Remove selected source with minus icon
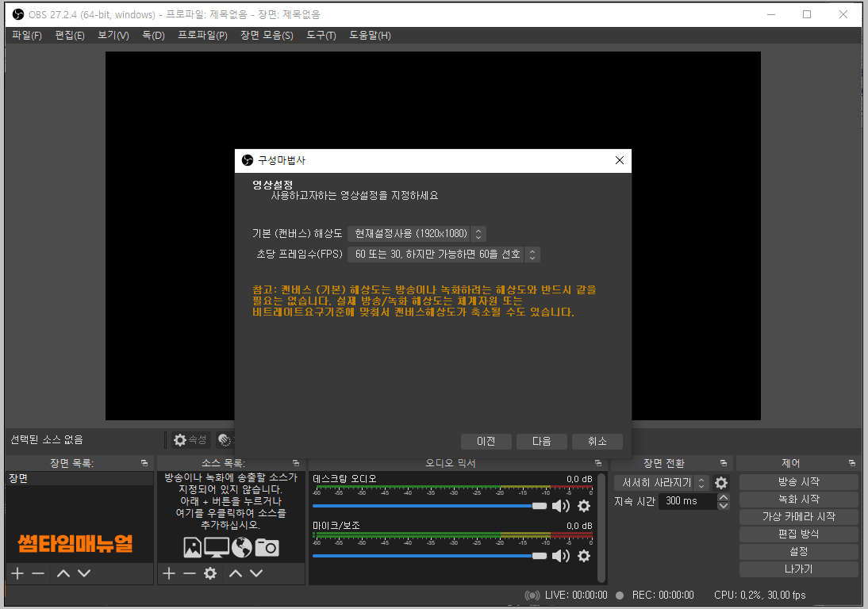Image resolution: width=868 pixels, height=609 pixels. click(x=190, y=573)
